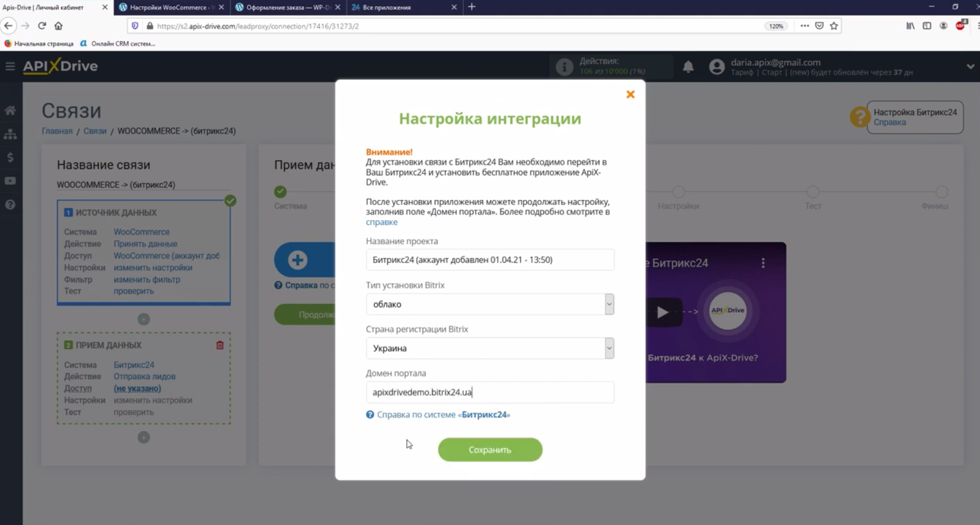Click the green Система step check mark
The width and height of the screenshot is (980, 525).
tap(280, 192)
